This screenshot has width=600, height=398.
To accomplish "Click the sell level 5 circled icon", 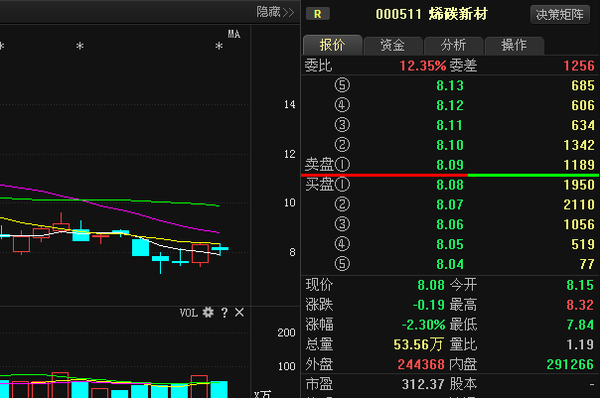I will click(x=342, y=85).
